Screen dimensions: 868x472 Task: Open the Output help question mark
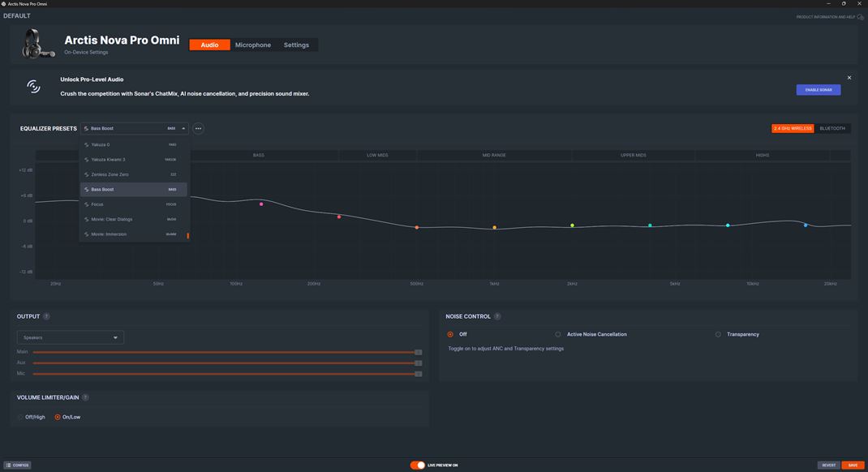pyautogui.click(x=46, y=316)
